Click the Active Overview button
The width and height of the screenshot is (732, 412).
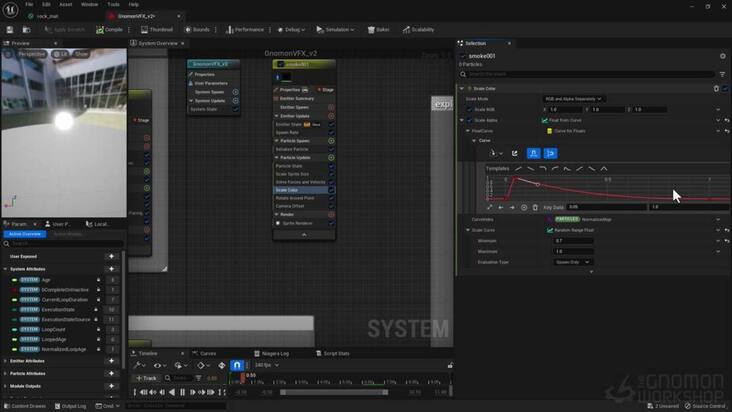[x=24, y=234]
